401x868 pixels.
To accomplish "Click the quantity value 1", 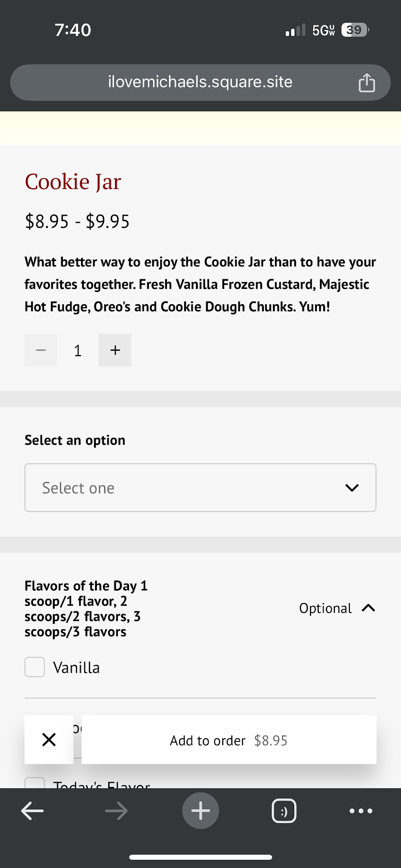I will pyautogui.click(x=78, y=350).
